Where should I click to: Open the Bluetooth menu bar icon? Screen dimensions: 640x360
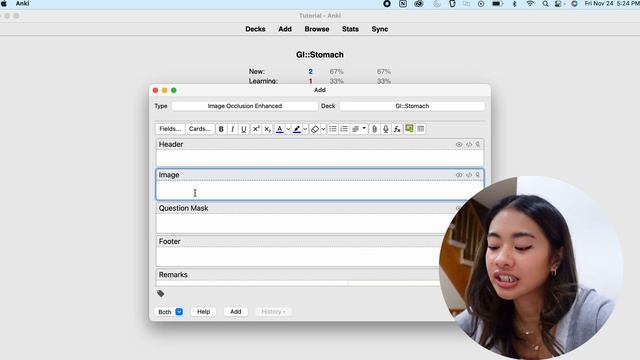click(x=514, y=4)
